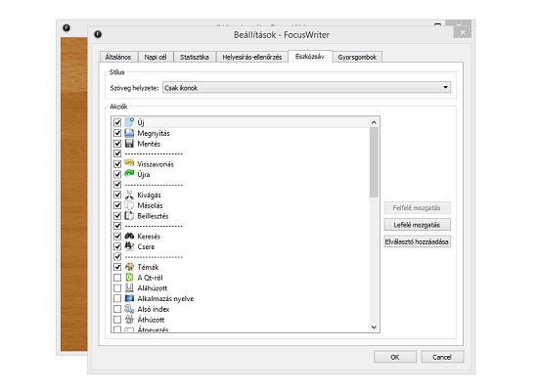The image size is (538, 392).
Task: Toggle the separator checkbox below Mentés
Action: 117,153
